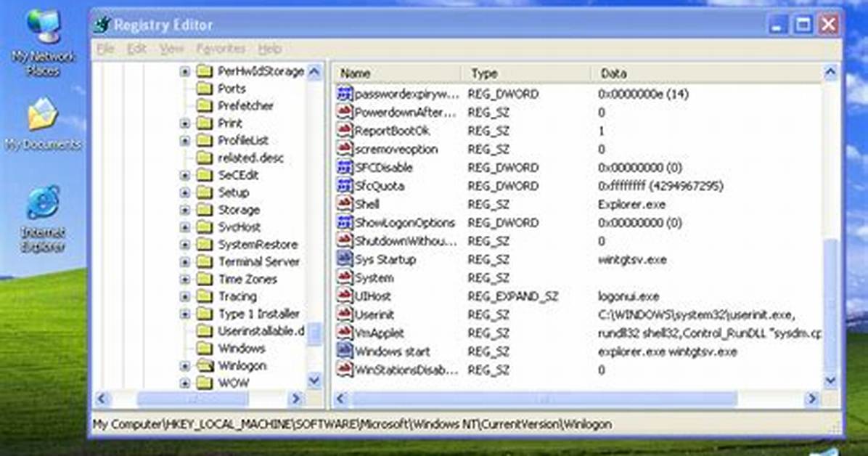Expand the PerHwIdStorage tree node
This screenshot has height=456, width=868.
pos(185,71)
